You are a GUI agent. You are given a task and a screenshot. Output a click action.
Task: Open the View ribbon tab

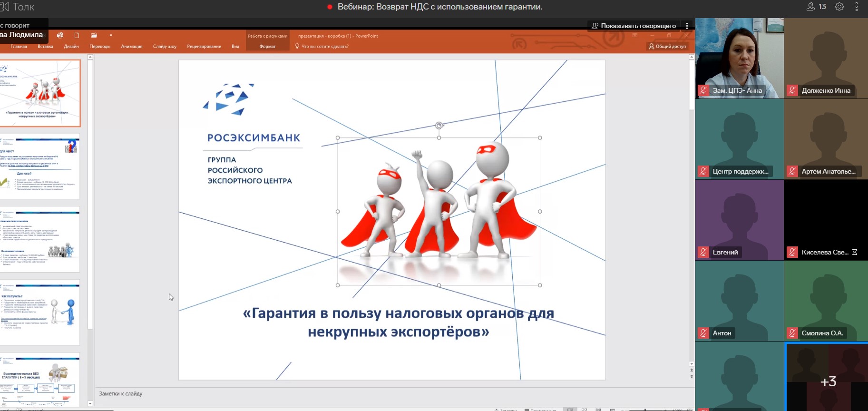pos(235,47)
